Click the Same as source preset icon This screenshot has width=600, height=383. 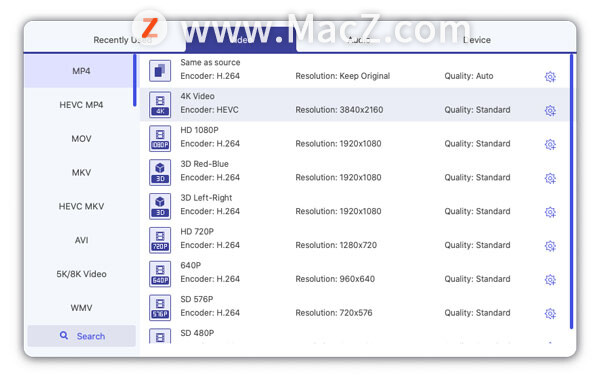click(160, 71)
